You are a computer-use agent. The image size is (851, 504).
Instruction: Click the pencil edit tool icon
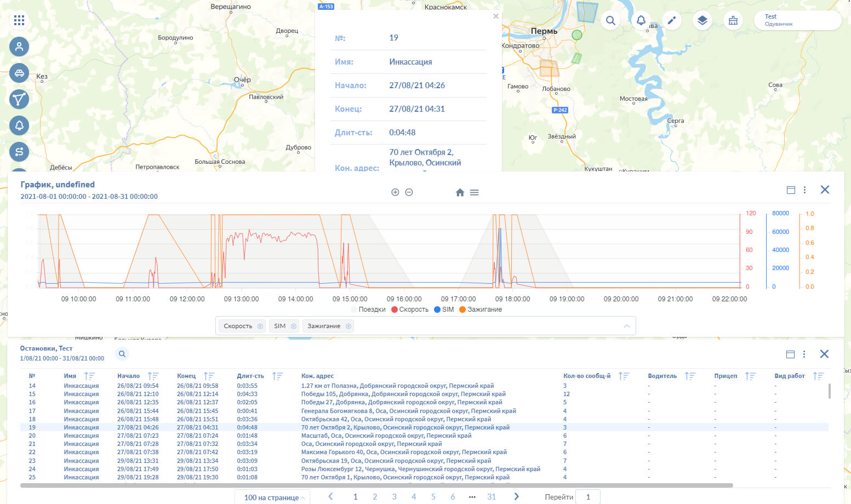671,21
